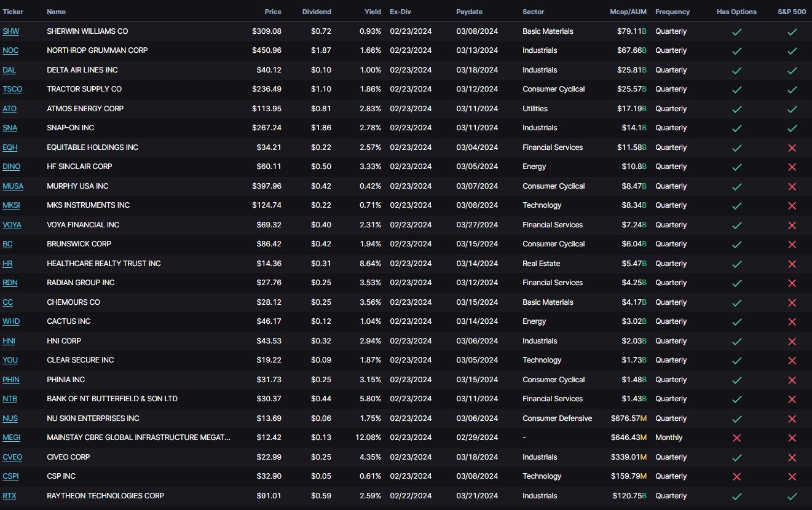The width and height of the screenshot is (812, 510).
Task: Open the TSCO ticker link
Action: [12, 89]
